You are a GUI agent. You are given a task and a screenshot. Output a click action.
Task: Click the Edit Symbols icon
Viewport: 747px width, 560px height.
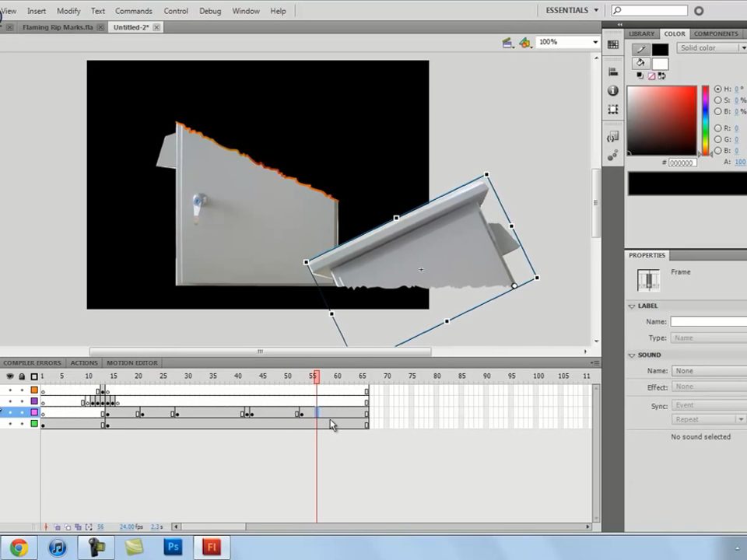pos(525,43)
